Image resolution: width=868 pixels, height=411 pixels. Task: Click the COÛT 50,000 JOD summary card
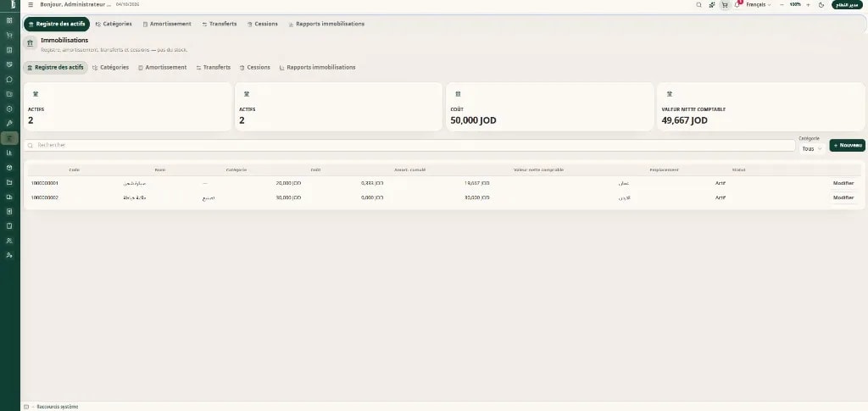(x=549, y=107)
